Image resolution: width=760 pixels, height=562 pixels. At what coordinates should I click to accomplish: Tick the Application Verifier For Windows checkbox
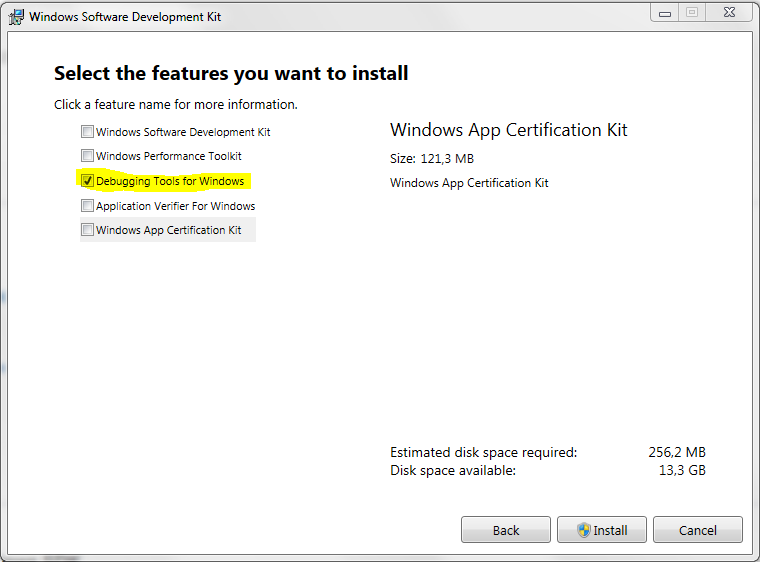87,206
